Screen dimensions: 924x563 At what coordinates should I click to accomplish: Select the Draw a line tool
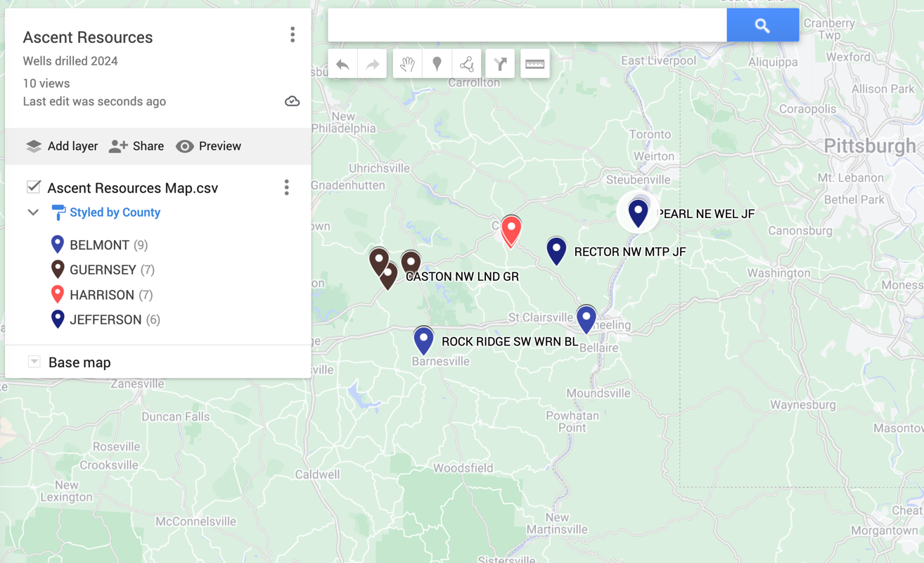(x=466, y=63)
